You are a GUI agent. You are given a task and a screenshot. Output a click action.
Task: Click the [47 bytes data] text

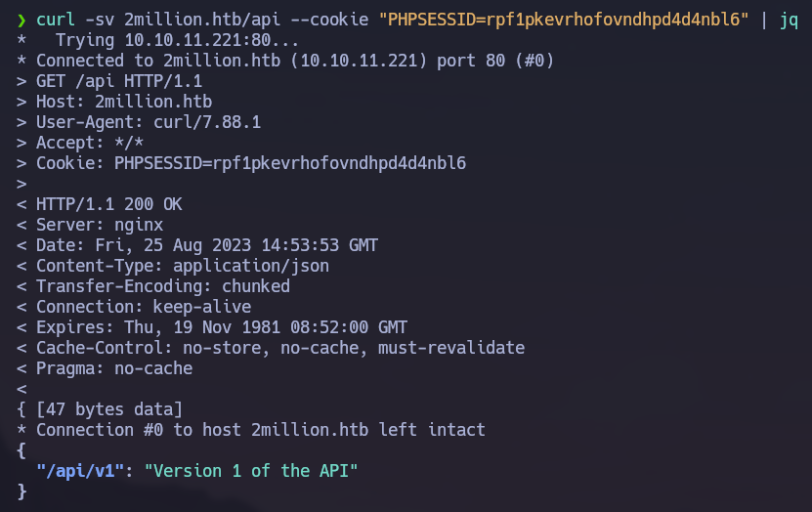[x=109, y=409]
